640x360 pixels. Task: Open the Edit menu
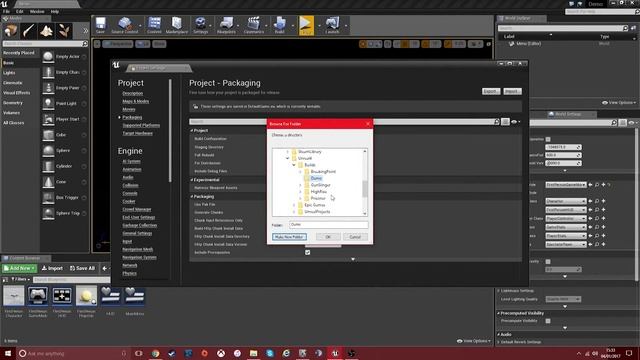(x=20, y=11)
